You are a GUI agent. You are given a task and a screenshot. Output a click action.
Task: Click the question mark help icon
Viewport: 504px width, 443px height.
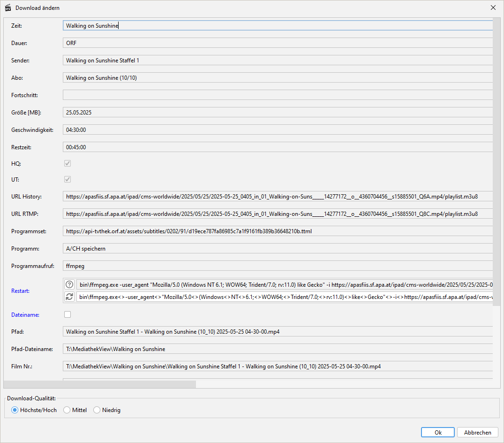pyautogui.click(x=69, y=284)
